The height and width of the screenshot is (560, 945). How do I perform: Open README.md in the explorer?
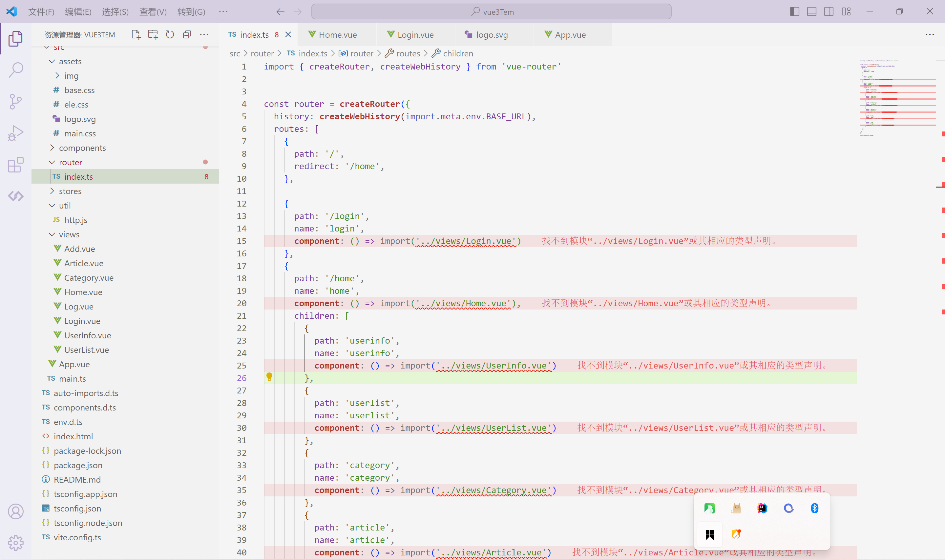click(x=125, y=480)
